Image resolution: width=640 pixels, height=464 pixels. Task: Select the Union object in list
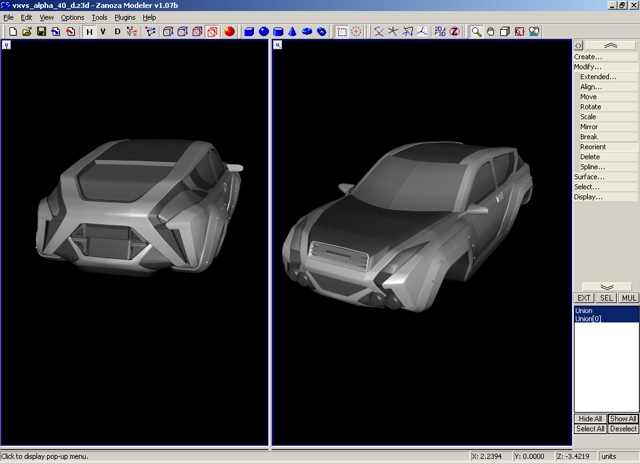tap(583, 311)
